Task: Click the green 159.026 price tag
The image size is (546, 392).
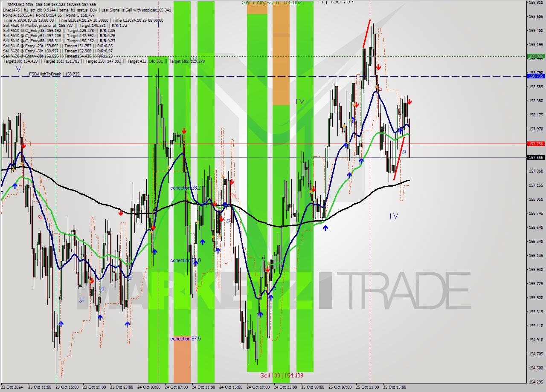Action: (536, 56)
